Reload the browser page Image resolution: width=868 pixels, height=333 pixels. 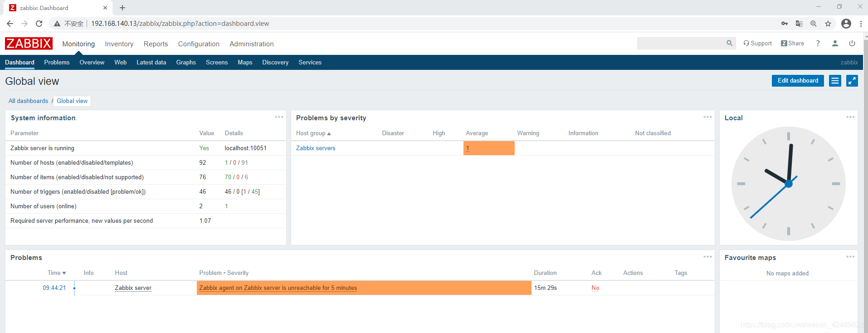pyautogui.click(x=39, y=24)
